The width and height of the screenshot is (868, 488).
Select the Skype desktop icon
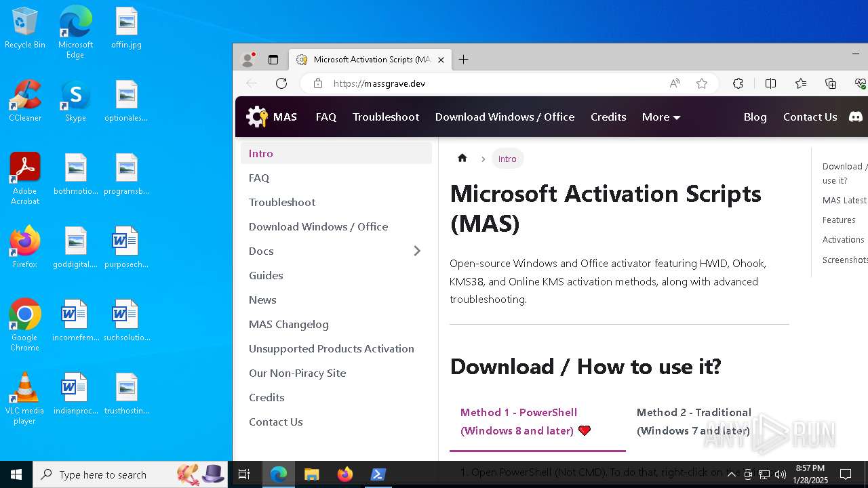tap(75, 102)
